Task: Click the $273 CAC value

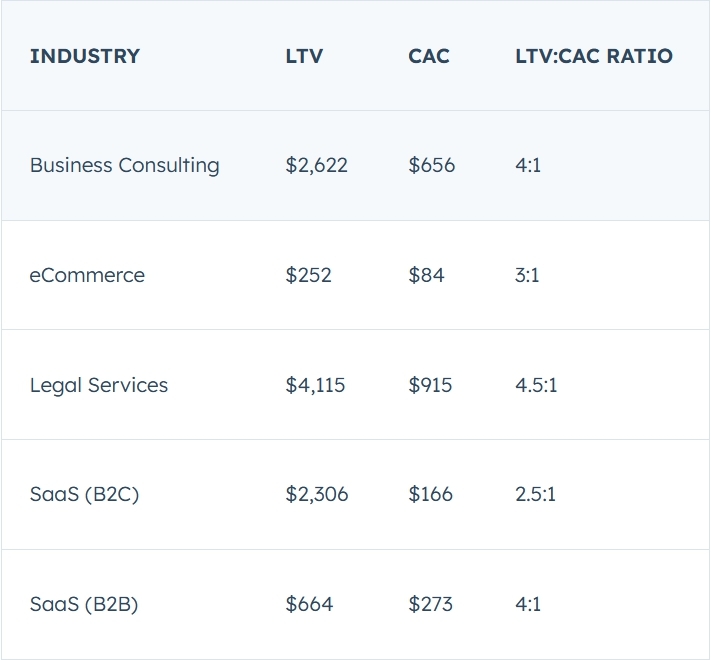Action: [430, 604]
